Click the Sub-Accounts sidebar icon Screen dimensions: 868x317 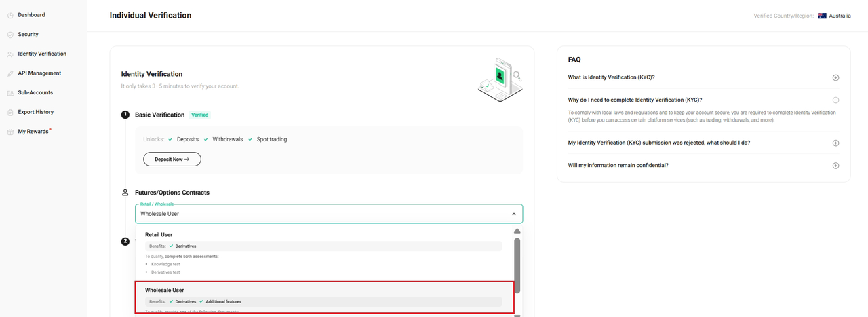coord(10,93)
